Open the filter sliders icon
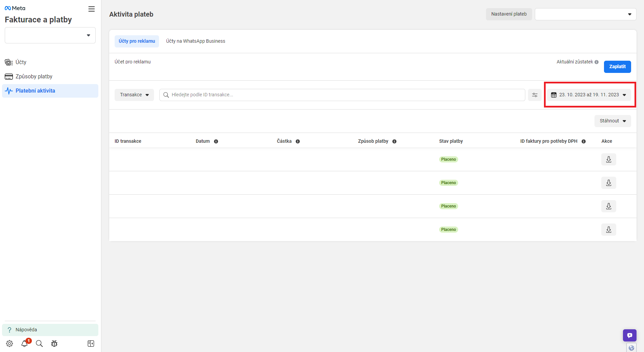The height and width of the screenshot is (352, 644). tap(535, 95)
